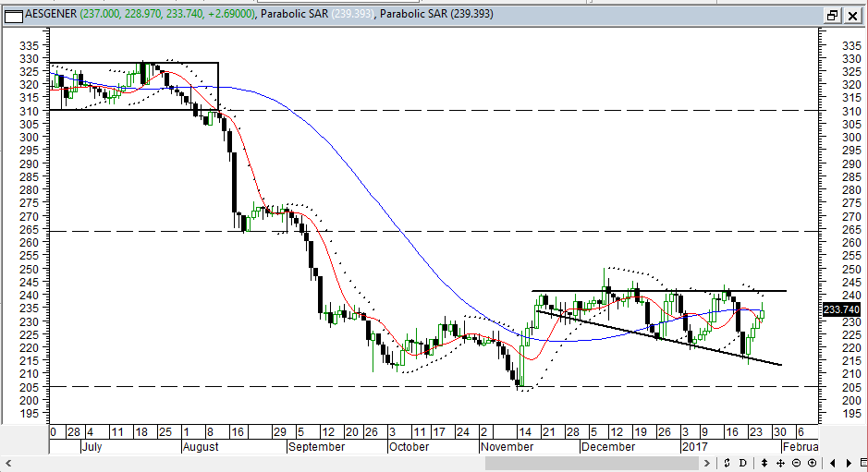Zoom in with the plus magnifier icon
Screen dimensions: 868x472
click(813, 463)
